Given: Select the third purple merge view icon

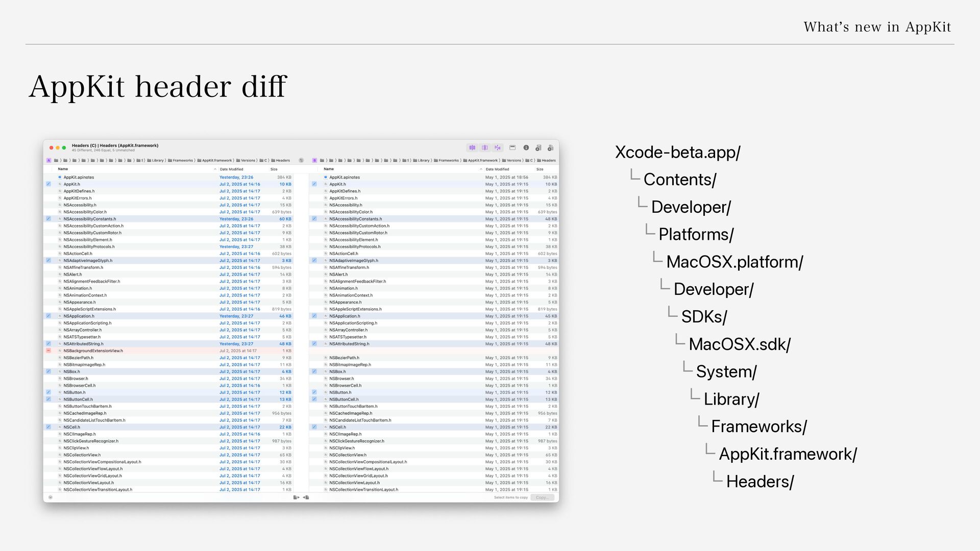Looking at the screenshot, I should 498,148.
